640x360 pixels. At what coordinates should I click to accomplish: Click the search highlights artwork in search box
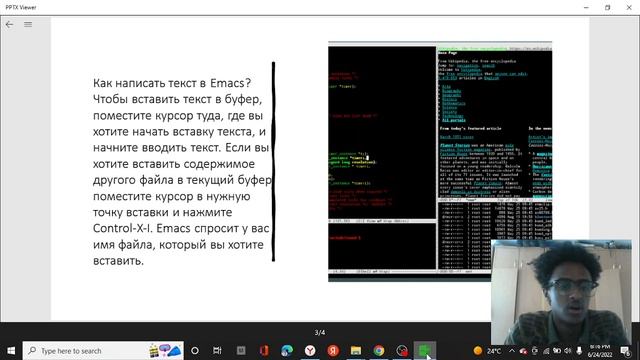pos(165,351)
